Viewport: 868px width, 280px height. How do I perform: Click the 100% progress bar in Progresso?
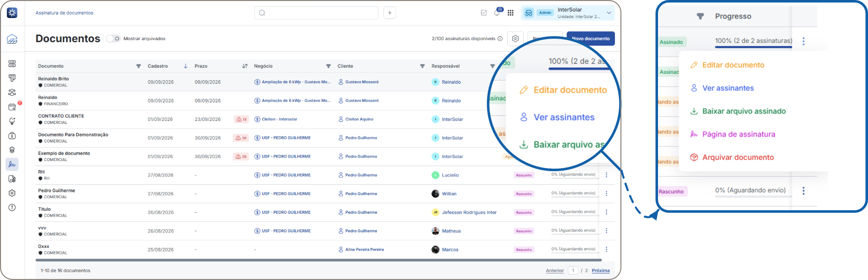[x=753, y=47]
